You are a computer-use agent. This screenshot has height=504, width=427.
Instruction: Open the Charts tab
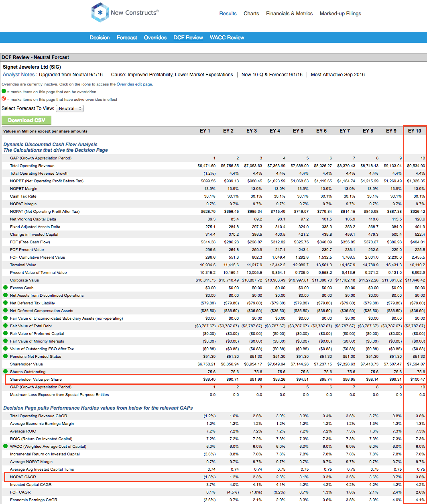pos(251,13)
